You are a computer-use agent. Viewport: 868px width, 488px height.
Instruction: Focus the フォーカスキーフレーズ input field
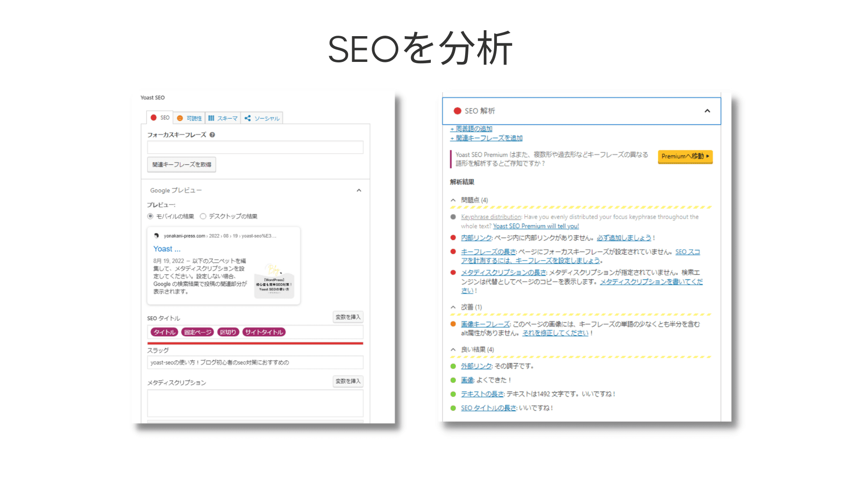[x=255, y=147]
